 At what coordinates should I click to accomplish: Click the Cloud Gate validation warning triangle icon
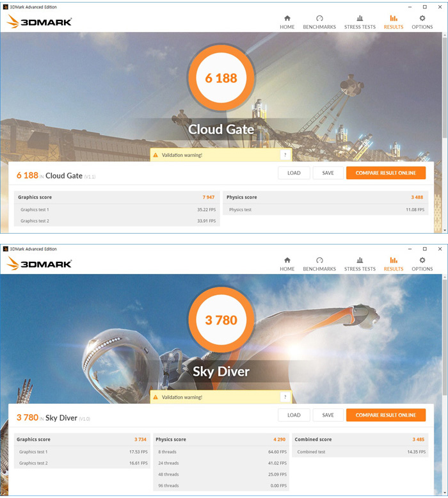(x=156, y=155)
